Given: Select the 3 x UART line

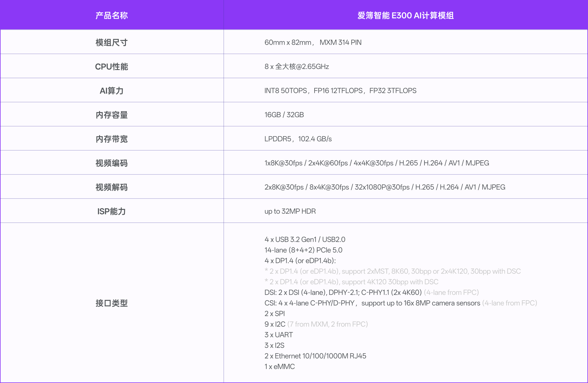Looking at the screenshot, I should [x=278, y=335].
